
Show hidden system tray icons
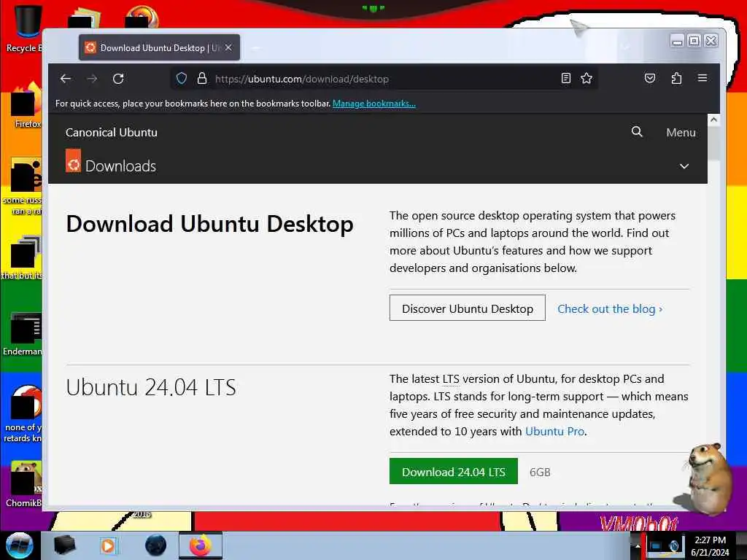(x=637, y=545)
